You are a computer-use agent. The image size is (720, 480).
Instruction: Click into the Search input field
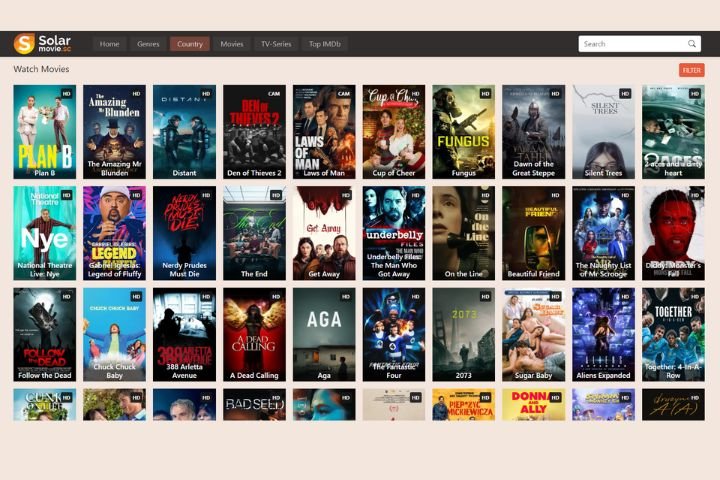[639, 44]
